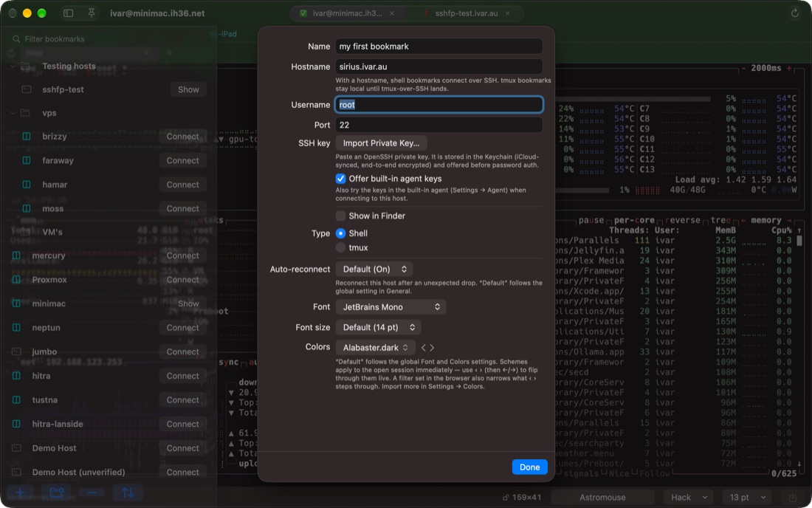Image resolution: width=812 pixels, height=508 pixels.
Task: Click the Name input field
Action: point(438,47)
